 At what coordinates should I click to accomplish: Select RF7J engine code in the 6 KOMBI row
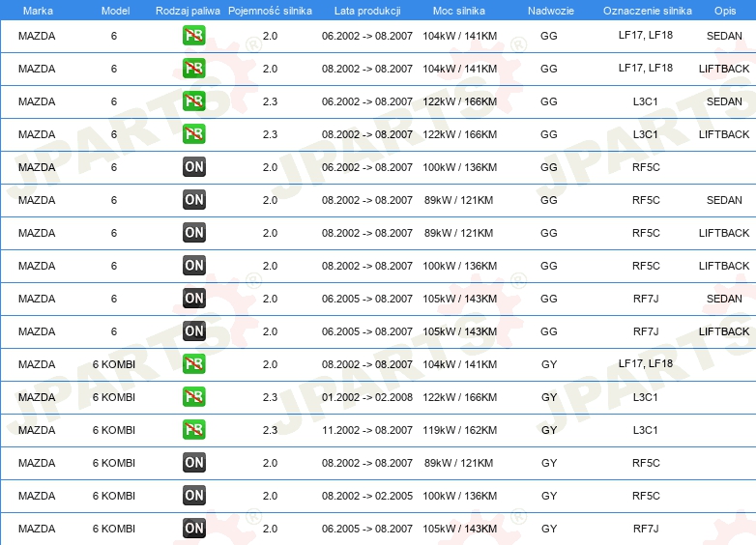click(x=646, y=529)
